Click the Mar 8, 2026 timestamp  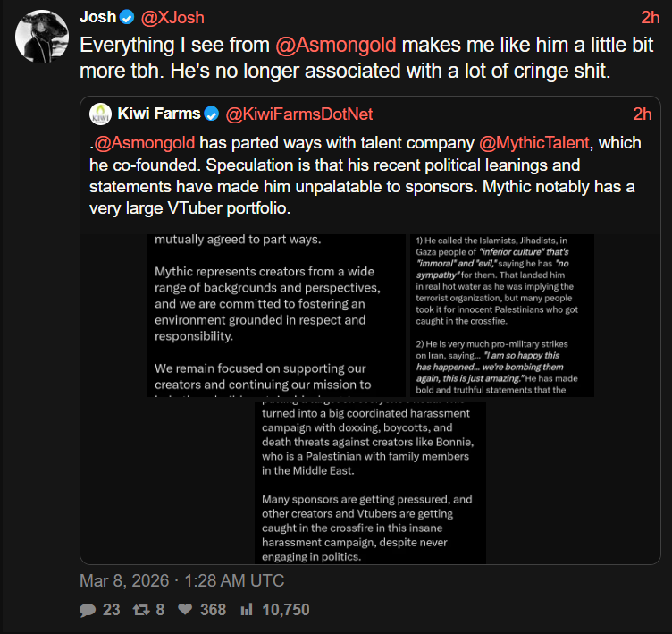point(182,580)
